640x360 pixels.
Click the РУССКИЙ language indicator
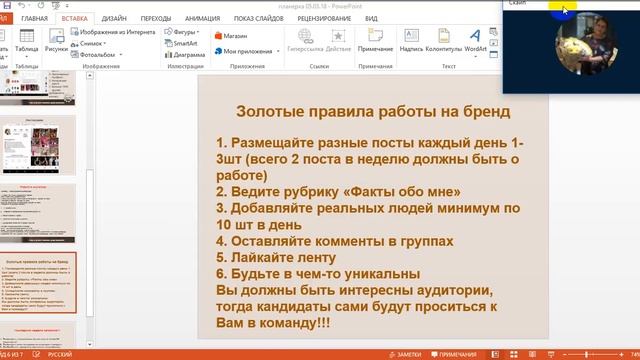[x=60, y=354]
